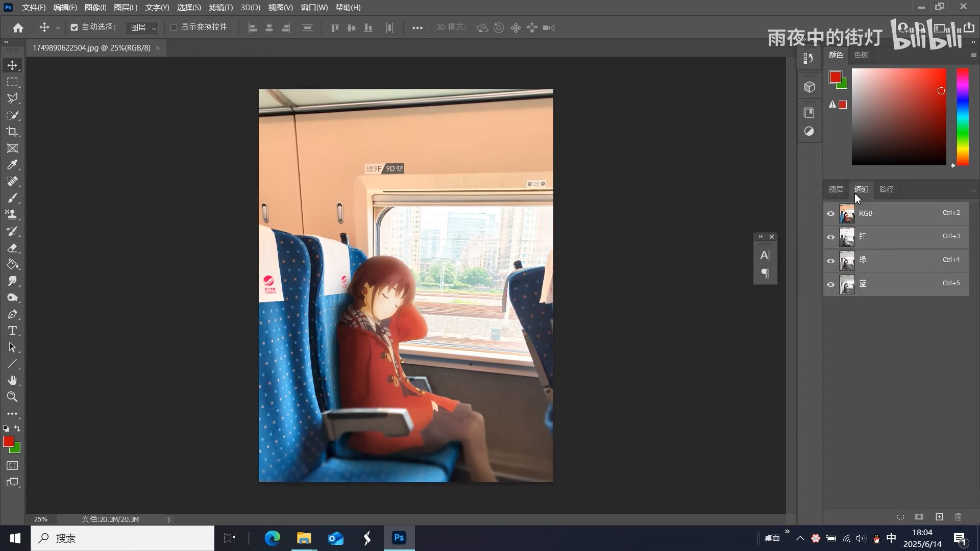Viewport: 980px width, 551px height.
Task: Go to Photoshop home screen
Action: tap(18, 28)
